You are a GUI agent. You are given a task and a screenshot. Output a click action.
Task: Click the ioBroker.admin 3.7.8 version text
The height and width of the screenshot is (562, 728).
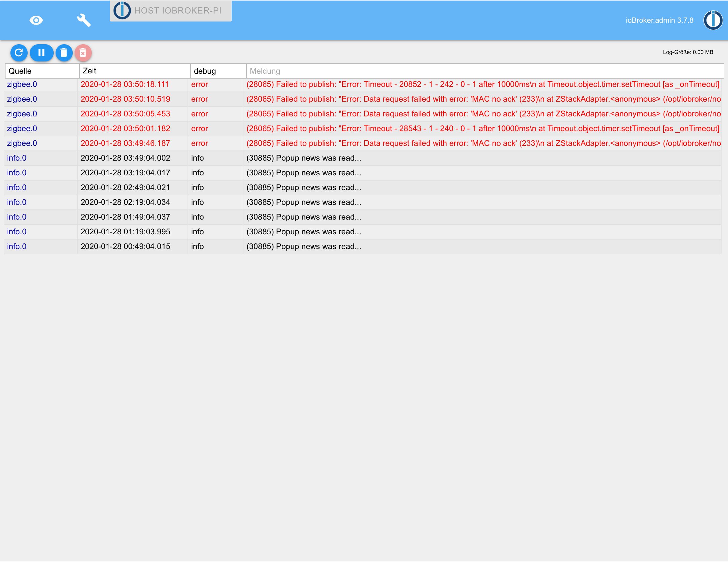tap(659, 20)
